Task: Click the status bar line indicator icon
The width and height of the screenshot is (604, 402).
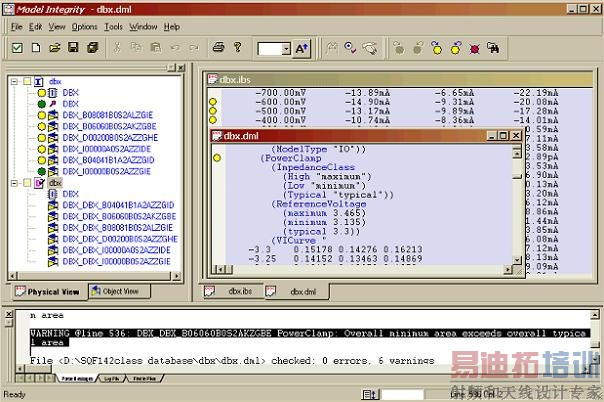Action: pyautogui.click(x=371, y=394)
